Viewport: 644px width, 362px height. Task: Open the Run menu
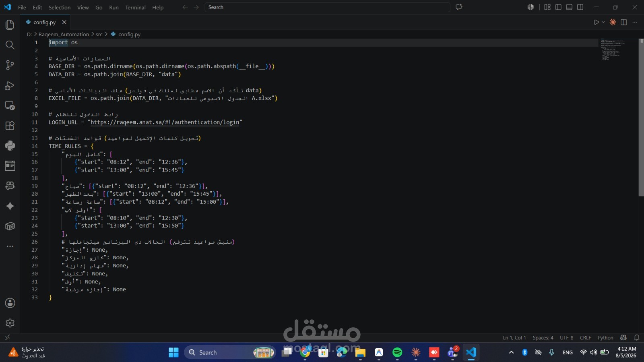tap(114, 7)
